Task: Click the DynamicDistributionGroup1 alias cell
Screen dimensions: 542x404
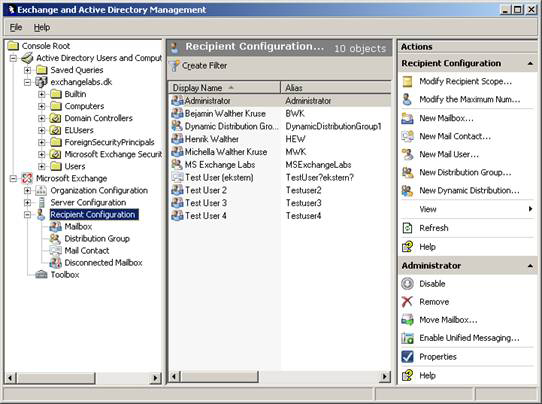Action: tap(333, 126)
